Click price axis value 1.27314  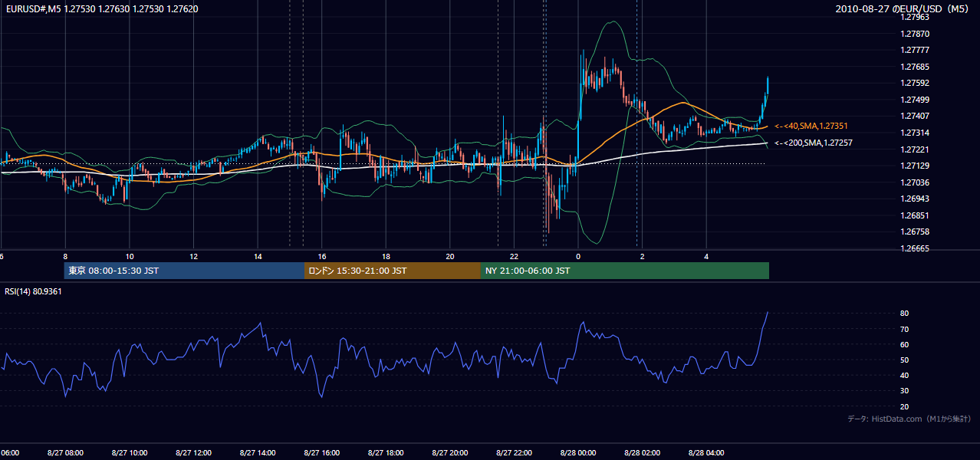916,133
